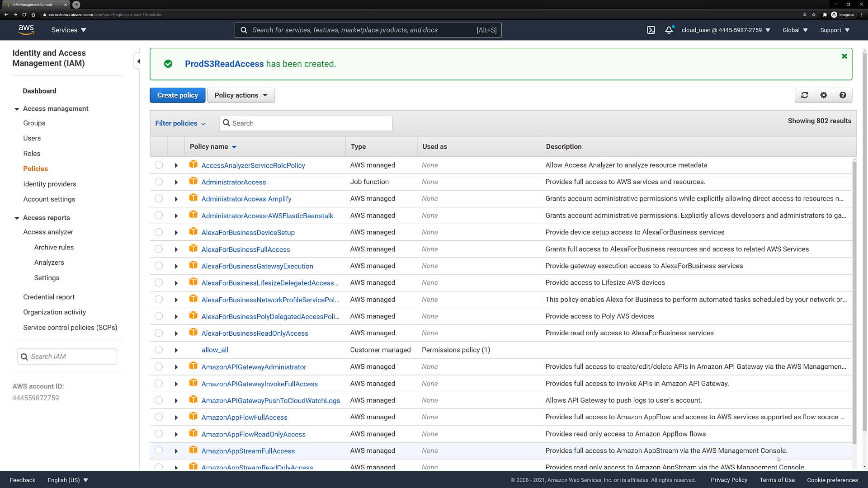Click the AWS logo home icon

point(26,30)
